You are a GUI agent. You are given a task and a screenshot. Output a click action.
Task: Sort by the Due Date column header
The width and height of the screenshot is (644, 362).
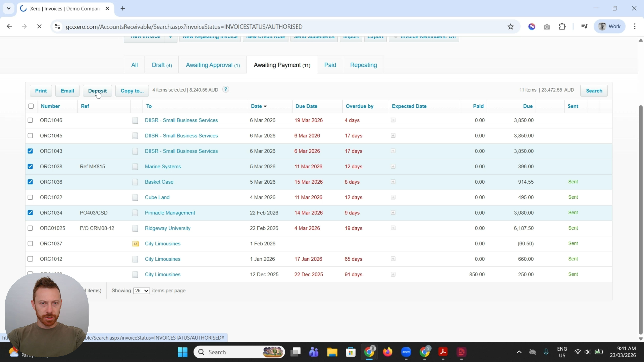(306, 106)
